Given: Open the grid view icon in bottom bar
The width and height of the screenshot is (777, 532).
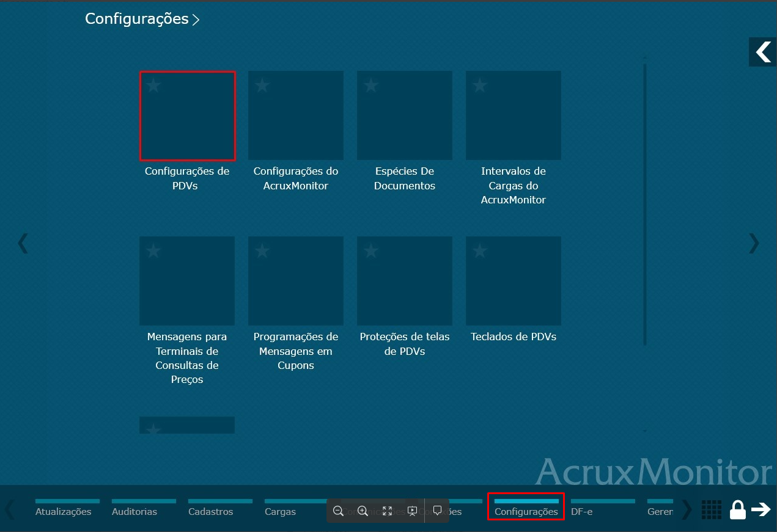Looking at the screenshot, I should coord(712,509).
